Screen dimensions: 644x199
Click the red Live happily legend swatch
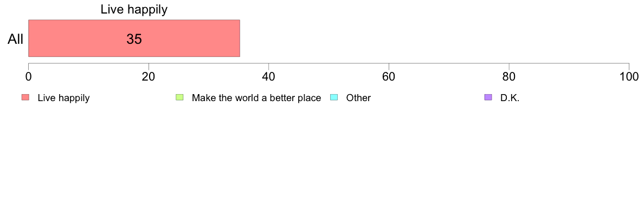[x=25, y=97]
